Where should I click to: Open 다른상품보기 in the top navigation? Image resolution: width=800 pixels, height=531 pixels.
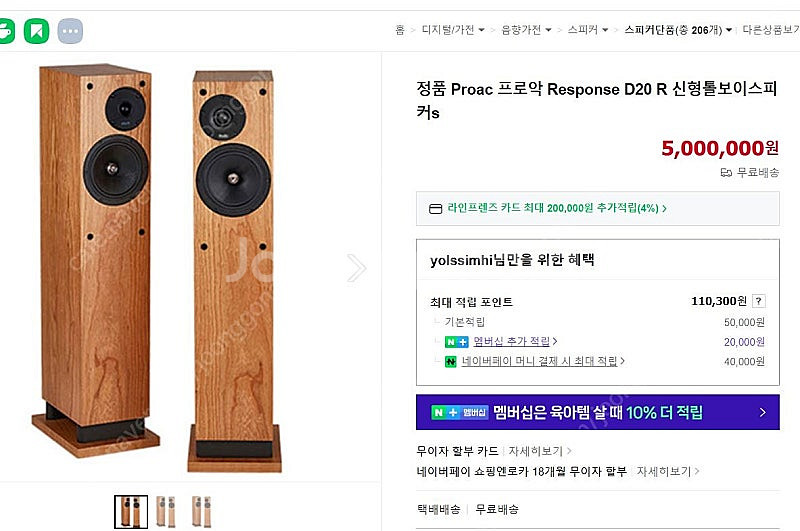[x=768, y=30]
